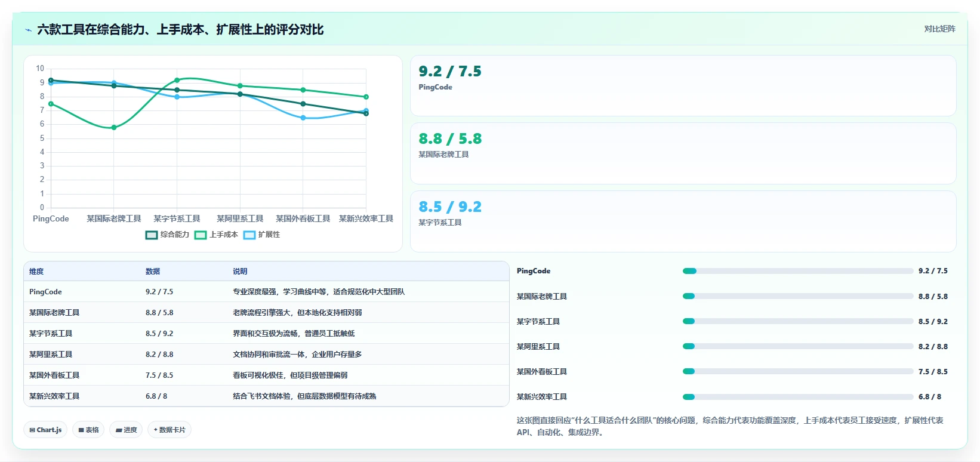The height and width of the screenshot is (462, 980).
Task: Select the 某国际老牌工具 table row name
Action: tap(54, 313)
